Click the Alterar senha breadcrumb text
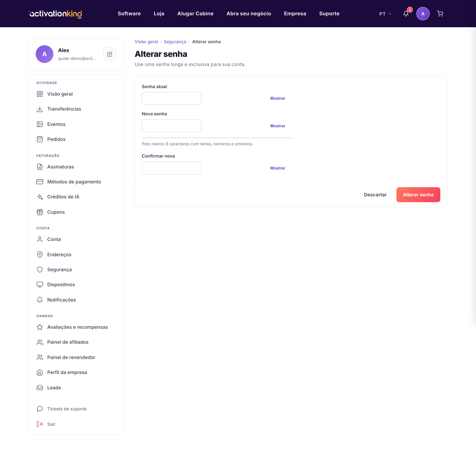 206,42
